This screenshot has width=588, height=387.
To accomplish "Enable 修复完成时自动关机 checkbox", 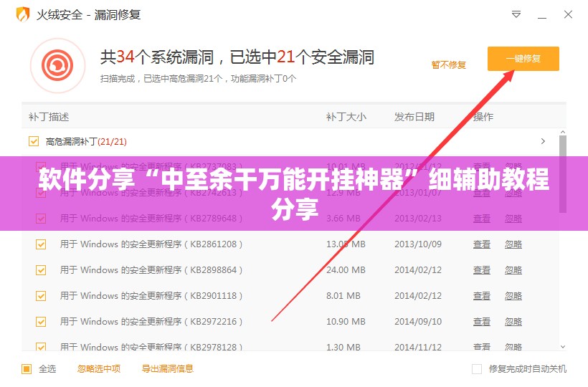I will [477, 369].
